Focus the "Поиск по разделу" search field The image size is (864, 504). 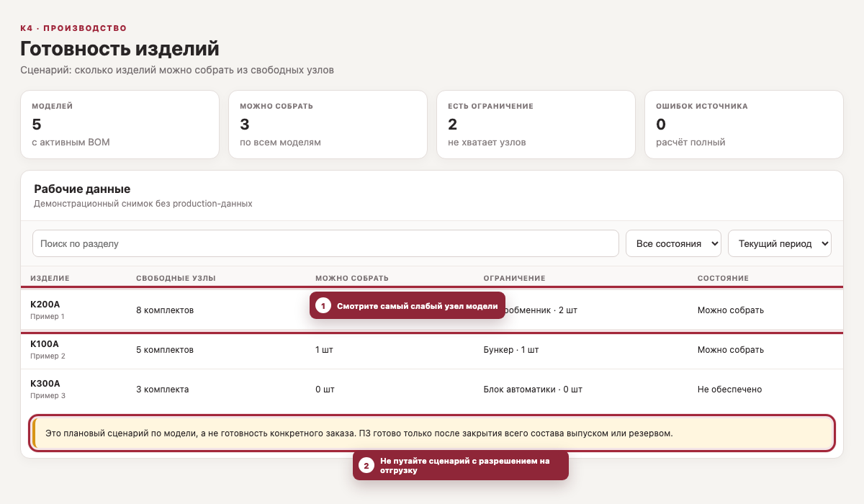click(x=325, y=243)
